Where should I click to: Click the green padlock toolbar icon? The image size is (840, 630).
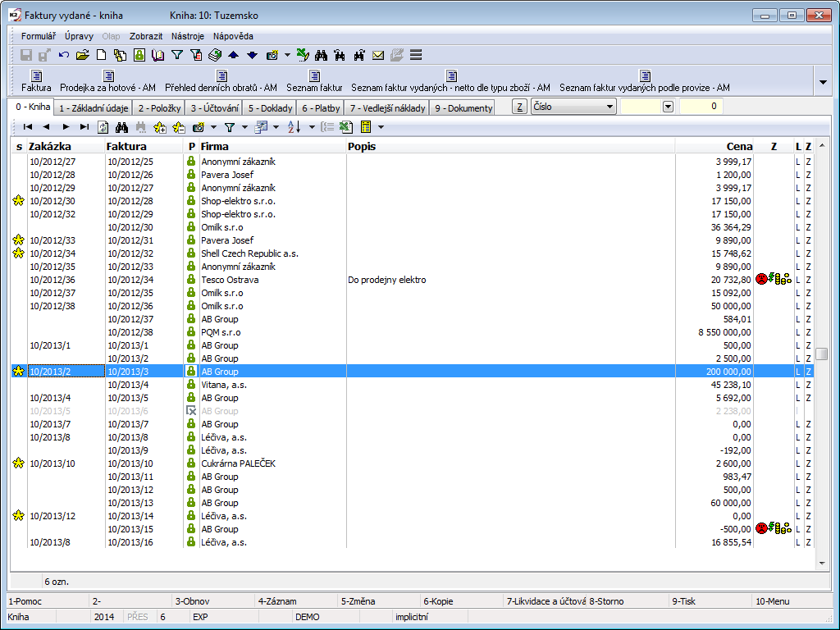(x=139, y=55)
